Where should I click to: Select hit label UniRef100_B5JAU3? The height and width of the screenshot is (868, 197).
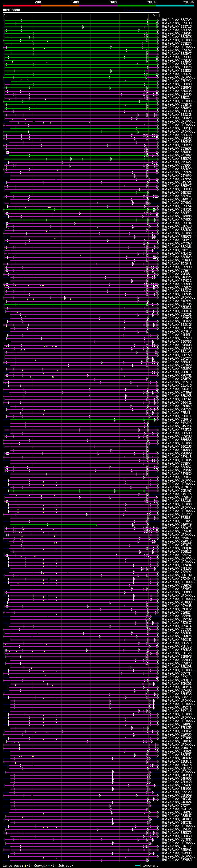point(177,260)
